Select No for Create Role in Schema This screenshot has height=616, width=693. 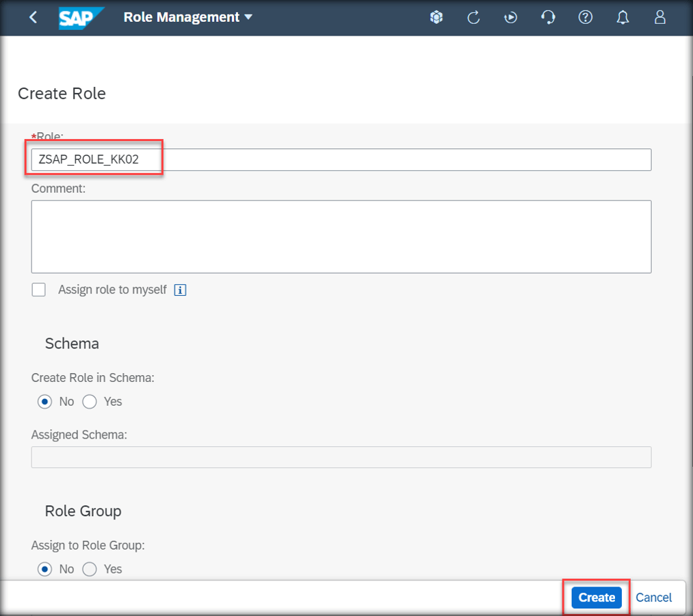(x=44, y=402)
